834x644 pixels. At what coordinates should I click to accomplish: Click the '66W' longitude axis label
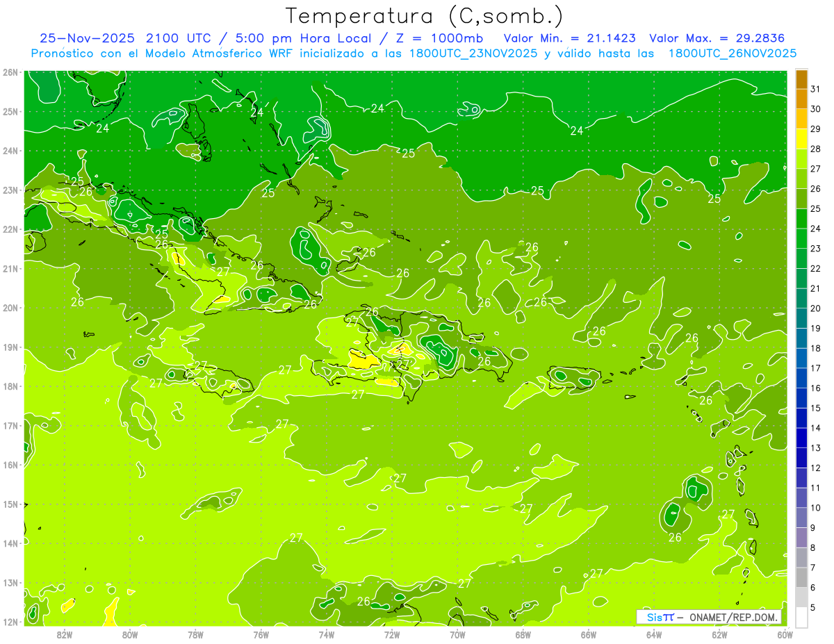coord(588,634)
